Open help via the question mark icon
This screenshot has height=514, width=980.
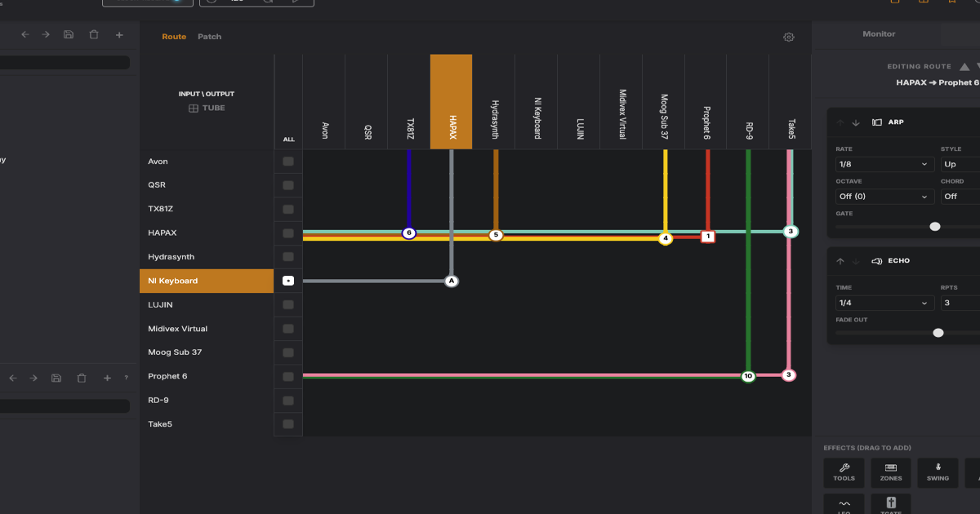126,378
